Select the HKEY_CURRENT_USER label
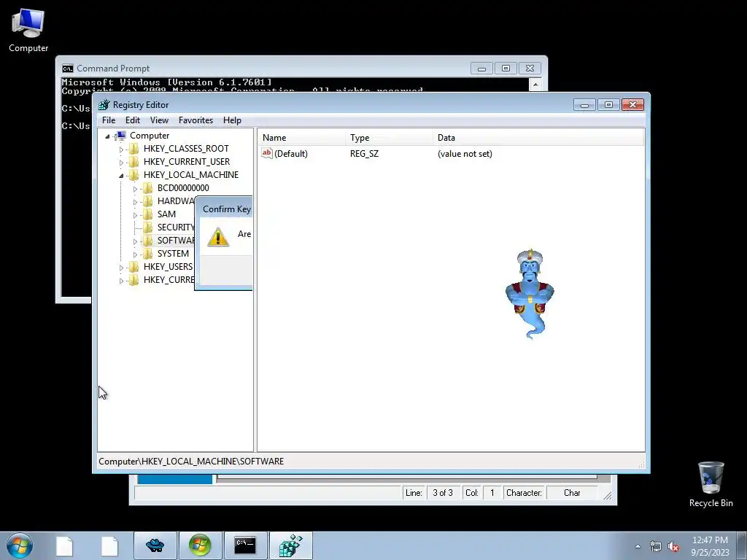 pyautogui.click(x=187, y=162)
